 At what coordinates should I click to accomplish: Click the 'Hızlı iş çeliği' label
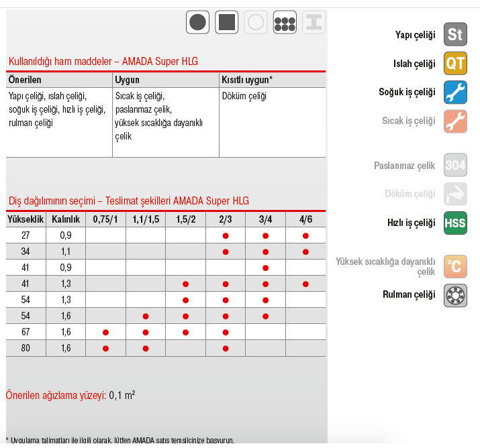412,223
